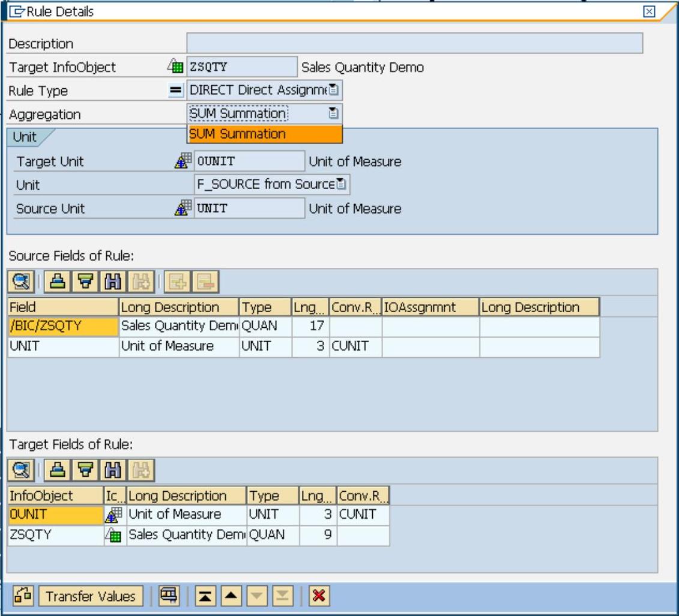Open the Aggregation dropdown
679x616 pixels.
coord(333,113)
